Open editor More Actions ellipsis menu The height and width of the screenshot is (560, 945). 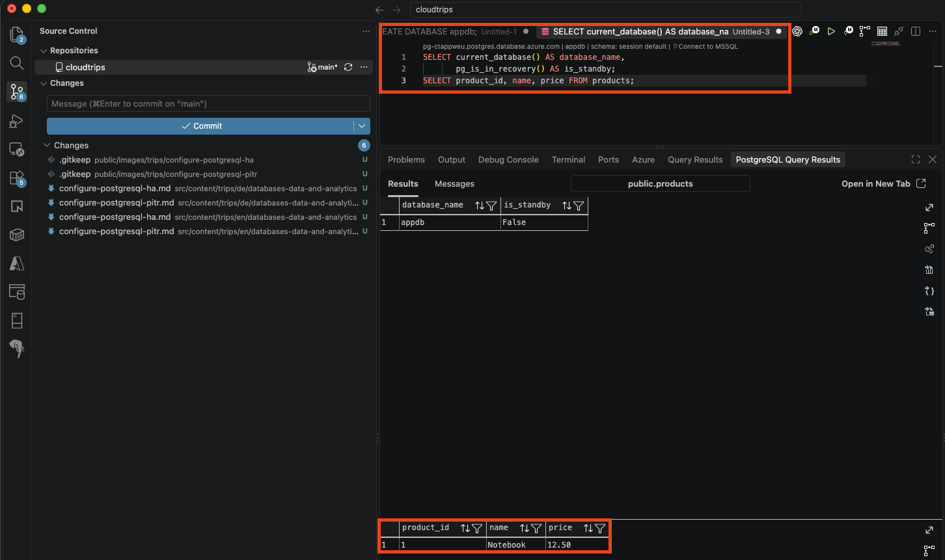click(932, 31)
